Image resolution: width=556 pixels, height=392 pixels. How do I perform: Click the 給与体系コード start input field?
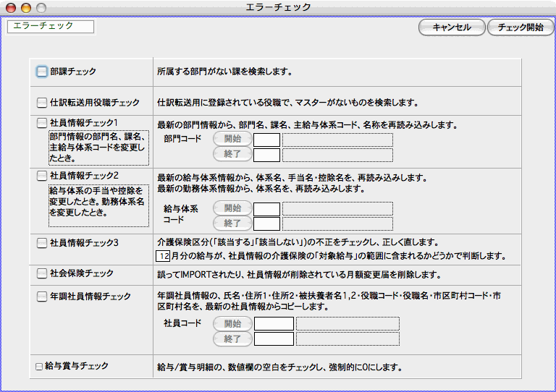[266, 208]
